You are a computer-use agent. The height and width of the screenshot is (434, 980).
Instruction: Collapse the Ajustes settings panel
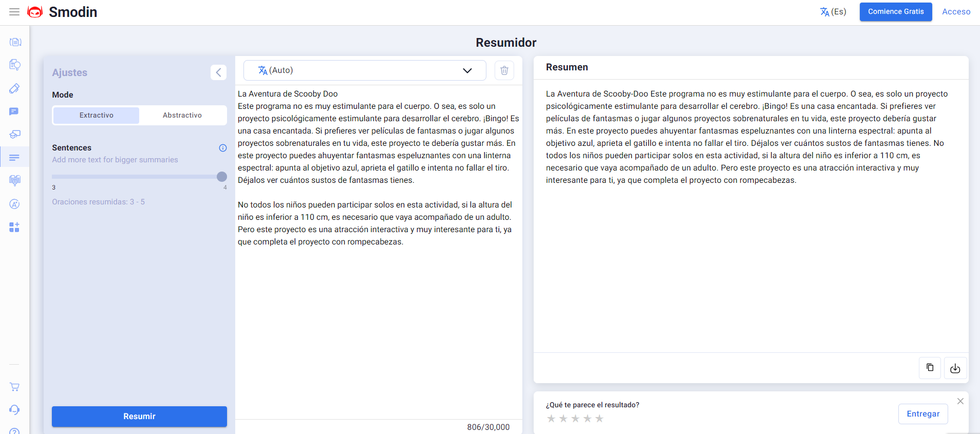pos(219,72)
